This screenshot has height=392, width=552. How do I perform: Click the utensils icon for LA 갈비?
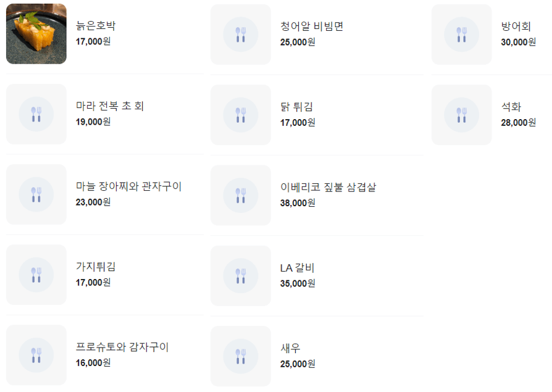tap(240, 275)
